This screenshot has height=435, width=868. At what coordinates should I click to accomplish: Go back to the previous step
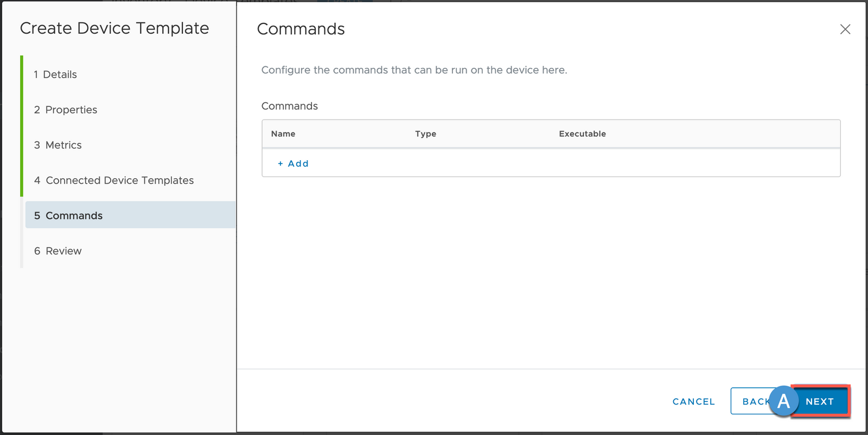click(754, 401)
